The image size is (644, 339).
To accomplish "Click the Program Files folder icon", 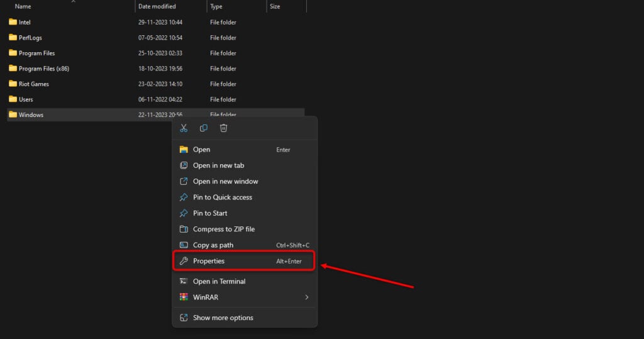I will pyautogui.click(x=13, y=53).
